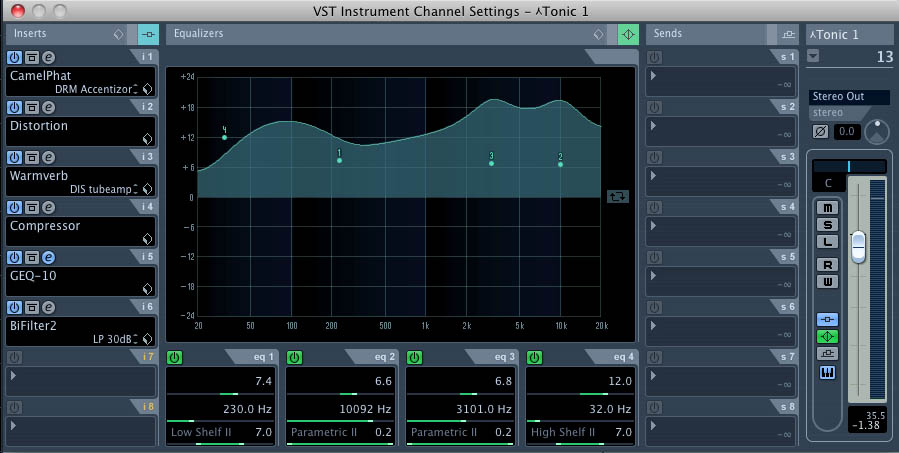Toggle power for insert slot i1 CamelPhat
This screenshot has height=453, width=899.
click(14, 57)
